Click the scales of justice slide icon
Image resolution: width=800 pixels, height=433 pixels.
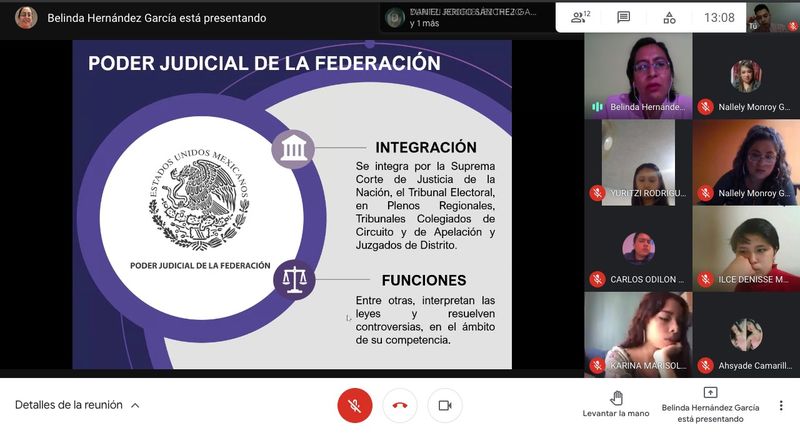[x=294, y=279]
